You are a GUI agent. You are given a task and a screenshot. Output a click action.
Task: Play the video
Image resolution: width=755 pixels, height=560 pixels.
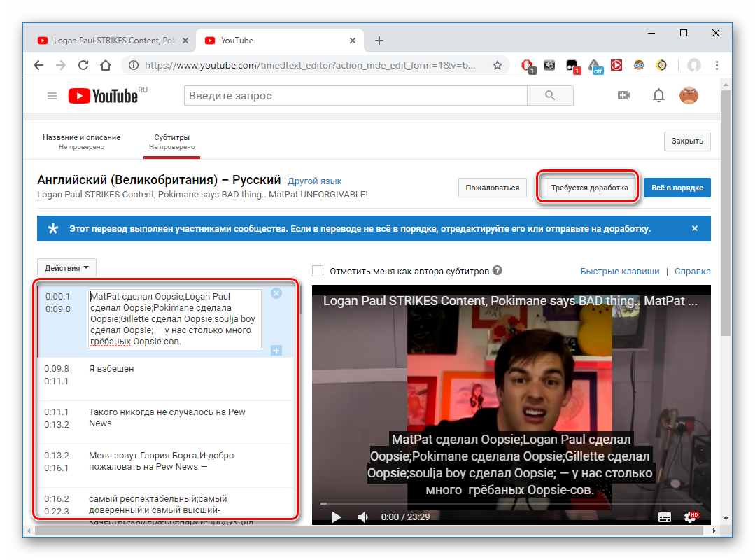point(337,517)
